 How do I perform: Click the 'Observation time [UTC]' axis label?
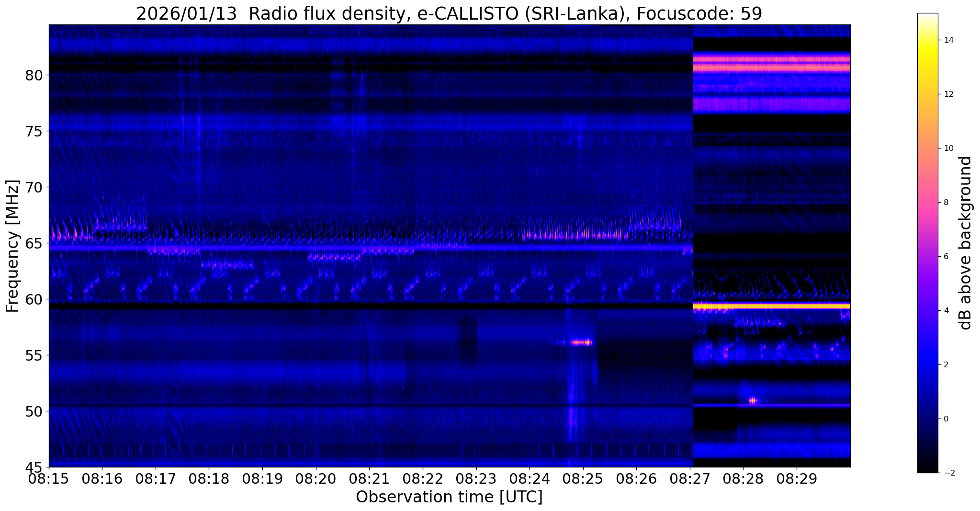pyautogui.click(x=449, y=497)
